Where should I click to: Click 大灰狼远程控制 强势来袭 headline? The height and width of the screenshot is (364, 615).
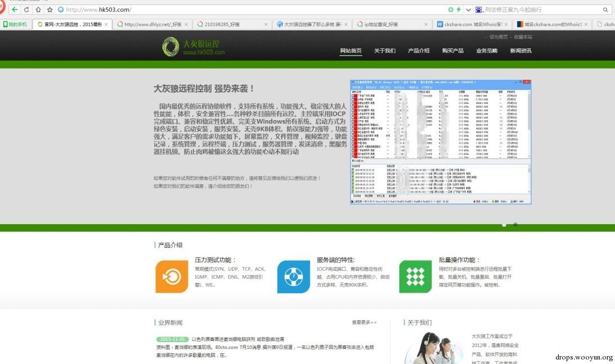pos(204,89)
